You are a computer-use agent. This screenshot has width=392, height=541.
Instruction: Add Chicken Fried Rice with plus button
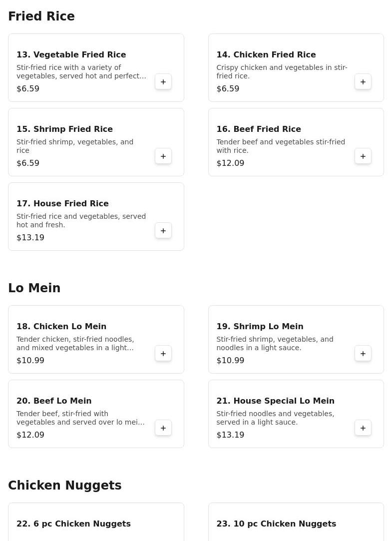[x=363, y=82]
